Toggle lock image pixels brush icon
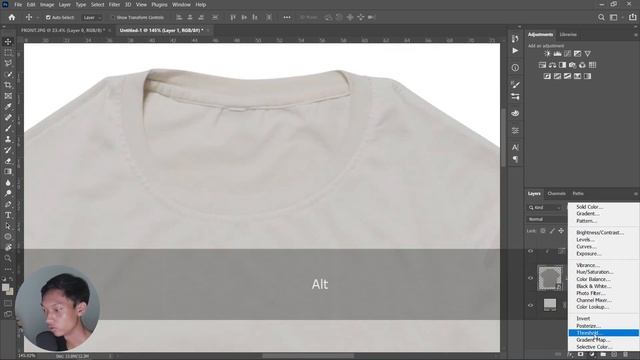Viewport: 640px width, 360px height. point(552,231)
